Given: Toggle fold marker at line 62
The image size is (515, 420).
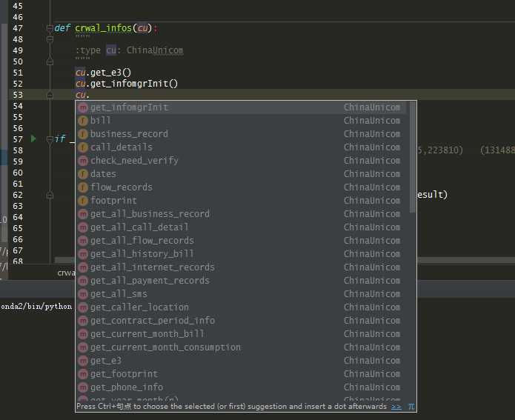Looking at the screenshot, I should coord(50,196).
